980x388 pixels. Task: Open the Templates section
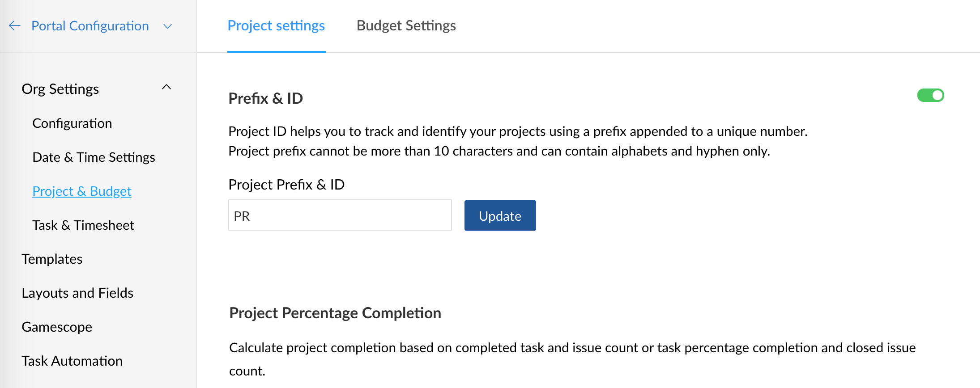tap(52, 259)
